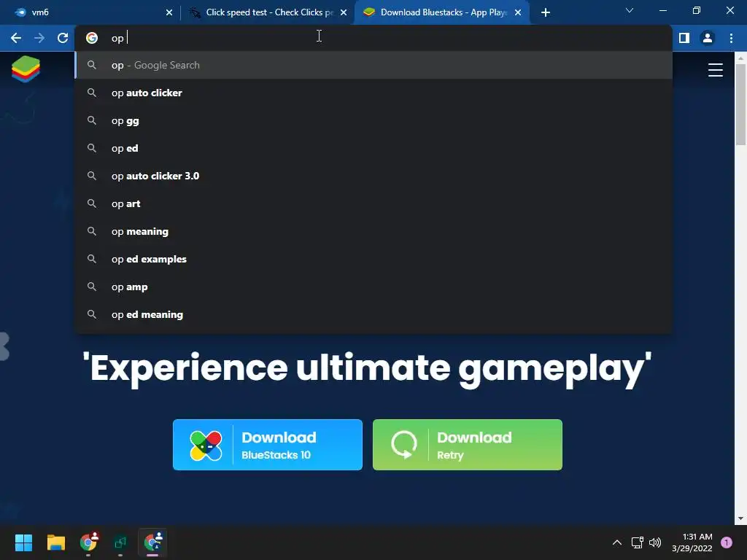Click the Google icon in the address bar

92,38
